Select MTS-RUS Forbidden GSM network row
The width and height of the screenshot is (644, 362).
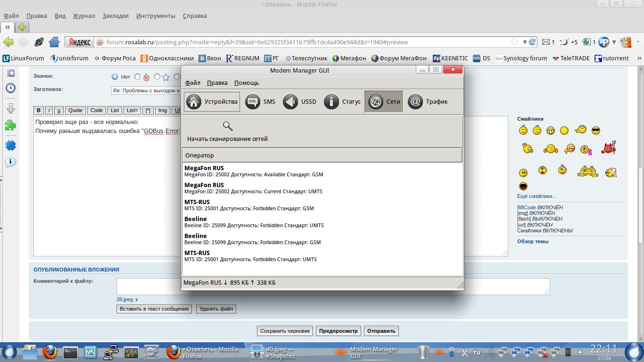322,205
